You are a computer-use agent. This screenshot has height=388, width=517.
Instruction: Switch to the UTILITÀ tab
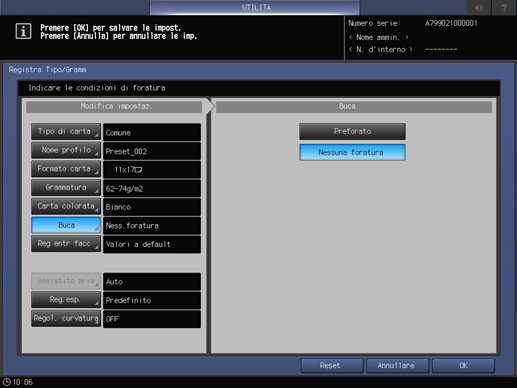coord(255,7)
